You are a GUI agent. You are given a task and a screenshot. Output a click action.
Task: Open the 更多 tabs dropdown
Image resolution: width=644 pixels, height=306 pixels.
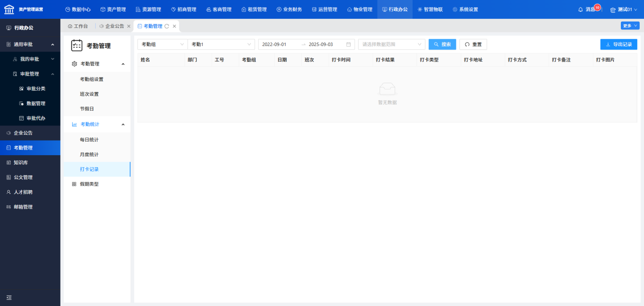pyautogui.click(x=630, y=26)
